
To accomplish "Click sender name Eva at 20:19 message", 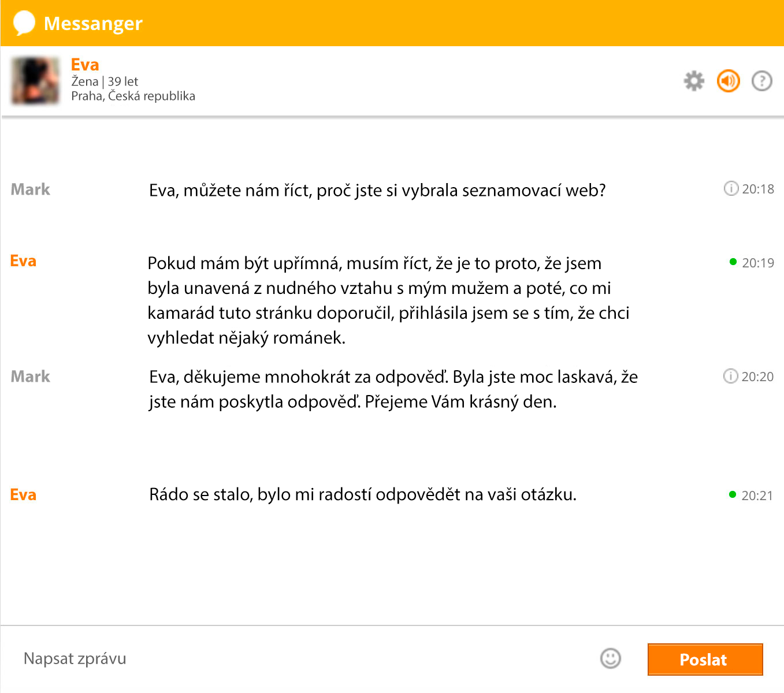I will [23, 261].
